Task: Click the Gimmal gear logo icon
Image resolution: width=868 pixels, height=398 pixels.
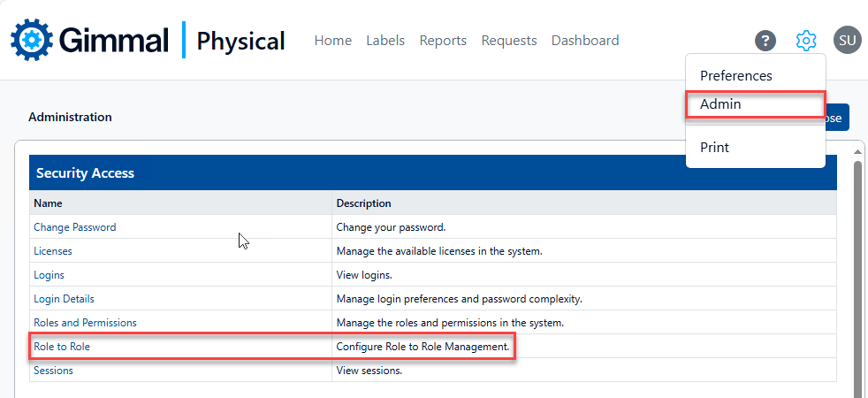Action: (x=32, y=40)
